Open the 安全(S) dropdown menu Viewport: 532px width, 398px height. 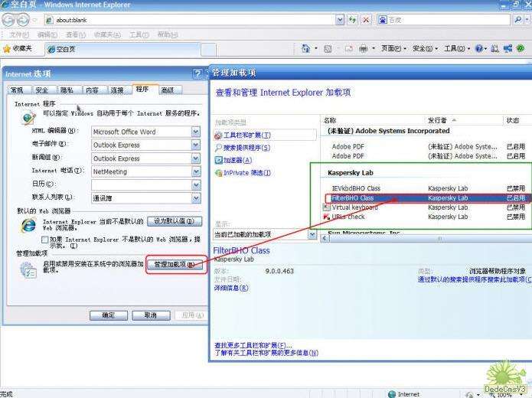pyautogui.click(x=425, y=49)
